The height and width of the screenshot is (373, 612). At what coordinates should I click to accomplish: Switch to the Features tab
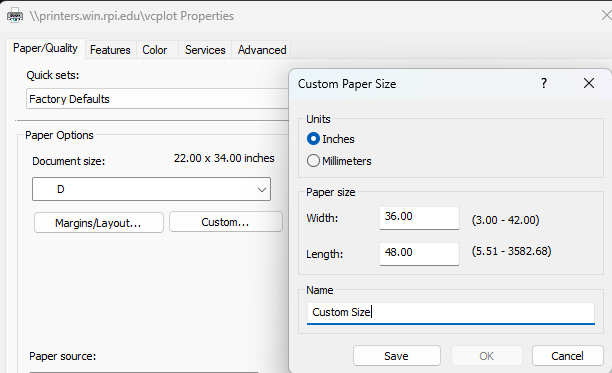[110, 50]
